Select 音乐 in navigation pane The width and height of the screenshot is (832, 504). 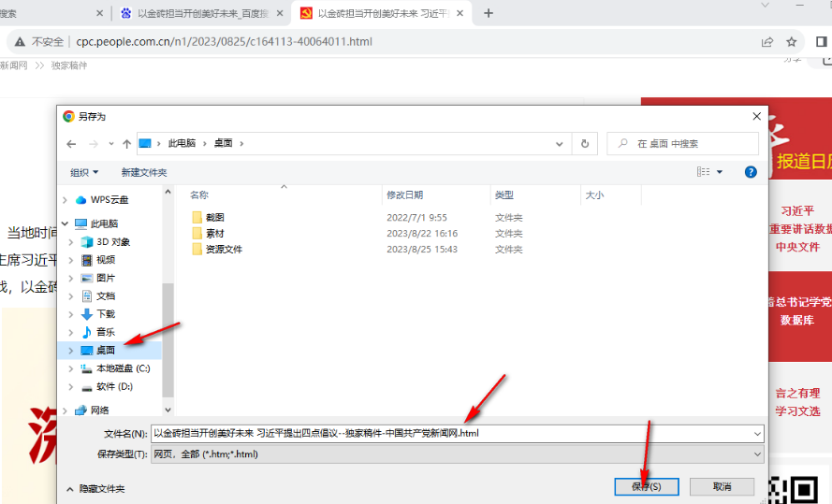(x=106, y=332)
